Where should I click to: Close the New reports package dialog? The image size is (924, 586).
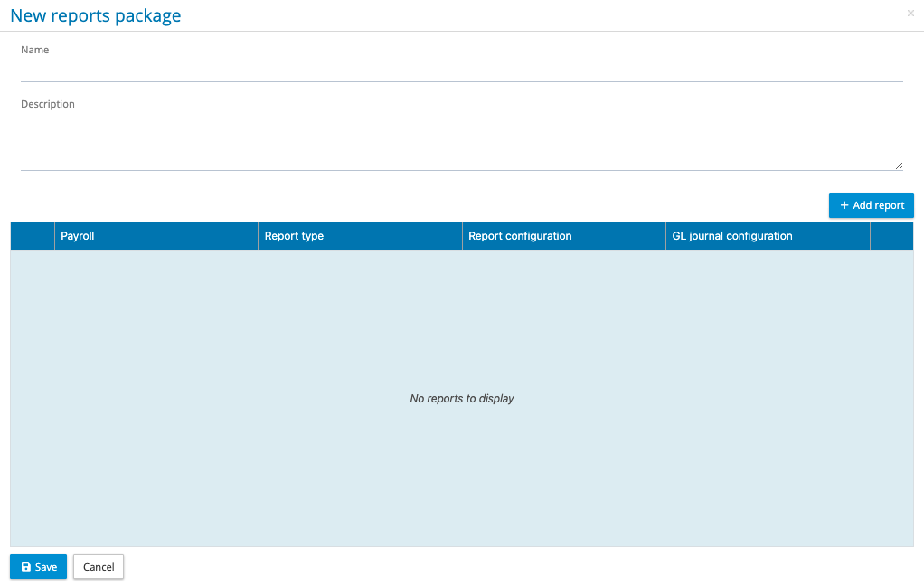click(x=910, y=14)
